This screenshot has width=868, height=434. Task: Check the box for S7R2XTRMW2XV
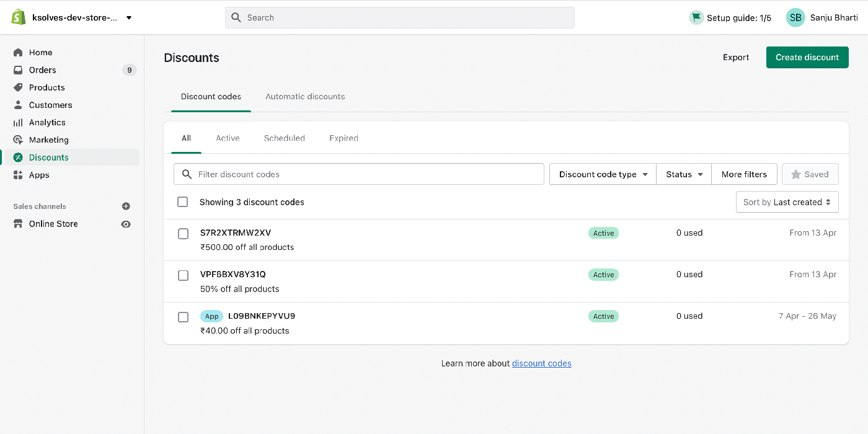(183, 234)
